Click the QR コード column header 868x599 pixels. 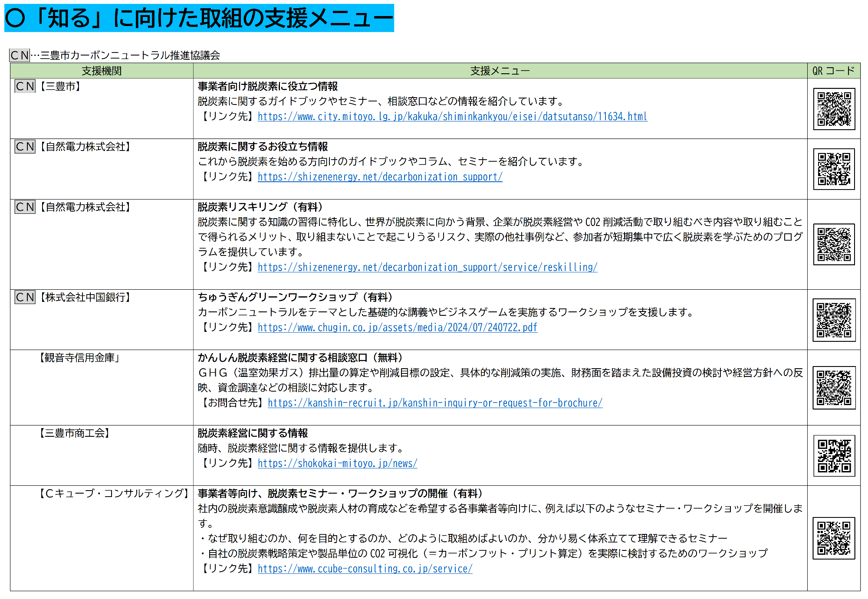(x=834, y=71)
